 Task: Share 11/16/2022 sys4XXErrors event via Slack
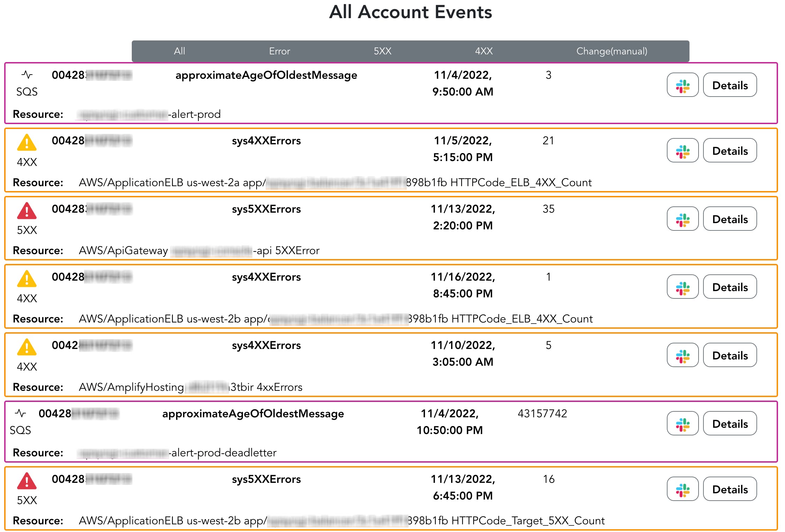click(x=682, y=287)
